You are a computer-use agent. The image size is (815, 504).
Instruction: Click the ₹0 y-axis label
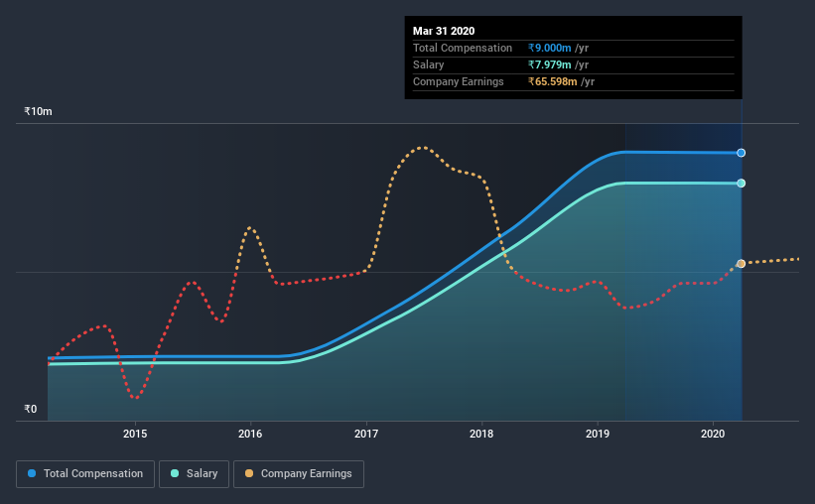click(x=31, y=409)
